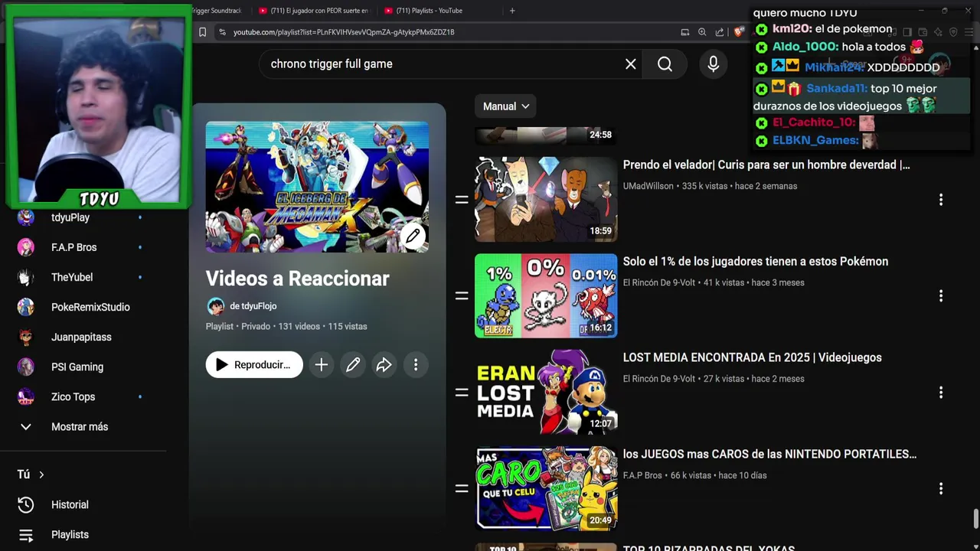Open title Prendo el velador| Curis para ser
Image resolution: width=980 pixels, height=551 pixels.
point(766,165)
